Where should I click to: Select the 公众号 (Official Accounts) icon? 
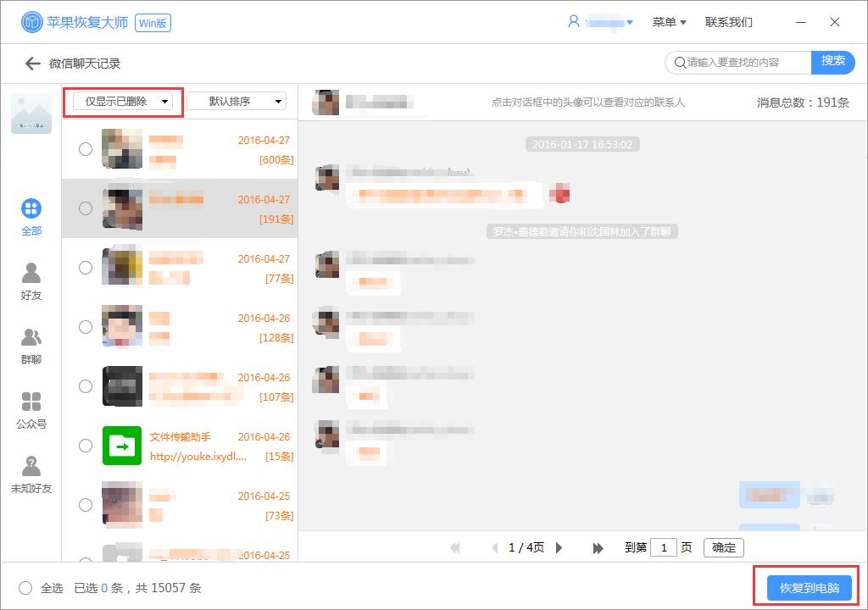pyautogui.click(x=31, y=406)
